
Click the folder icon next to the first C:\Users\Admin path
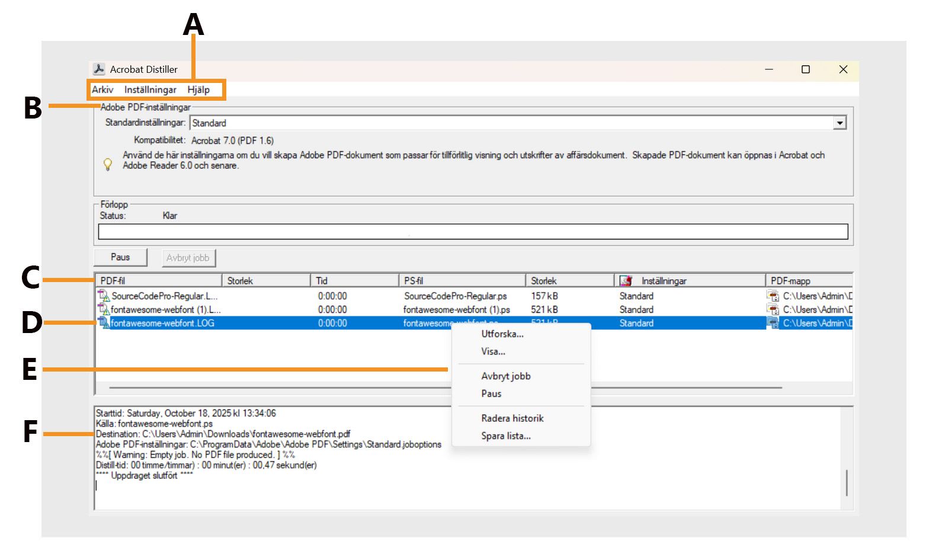pyautogui.click(x=774, y=296)
